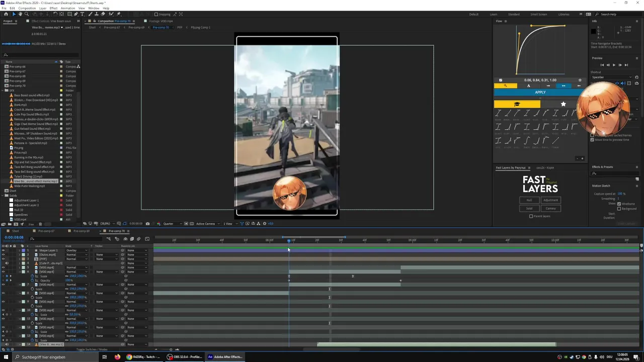Screen dimensions: 644x362
Task: Open OBS from the Windows taskbar
Action: point(184,357)
